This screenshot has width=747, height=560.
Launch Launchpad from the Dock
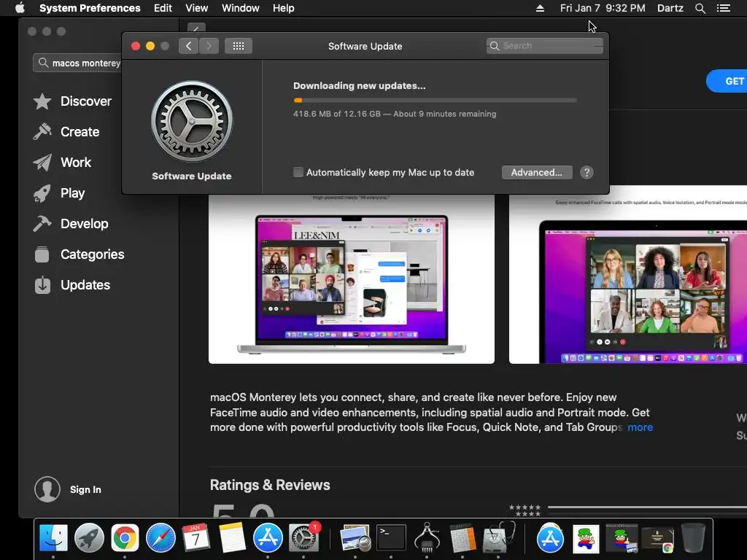click(89, 538)
